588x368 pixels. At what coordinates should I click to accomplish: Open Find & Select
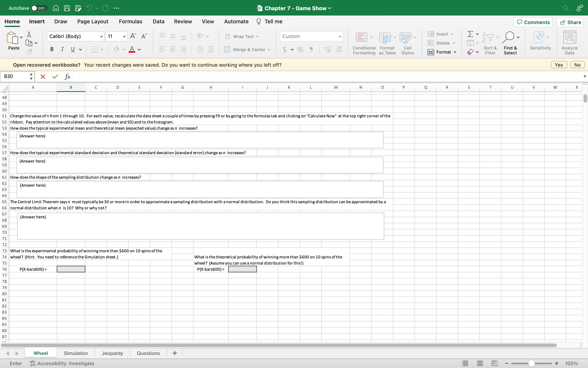pyautogui.click(x=510, y=43)
